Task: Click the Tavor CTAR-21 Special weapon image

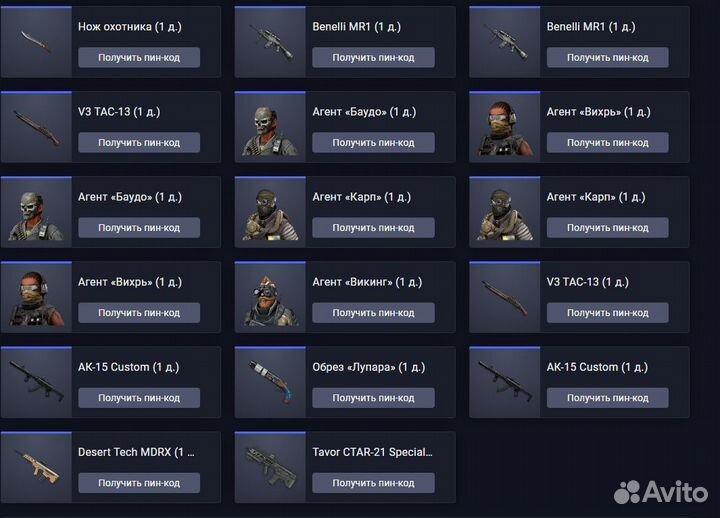Action: pyautogui.click(x=270, y=467)
